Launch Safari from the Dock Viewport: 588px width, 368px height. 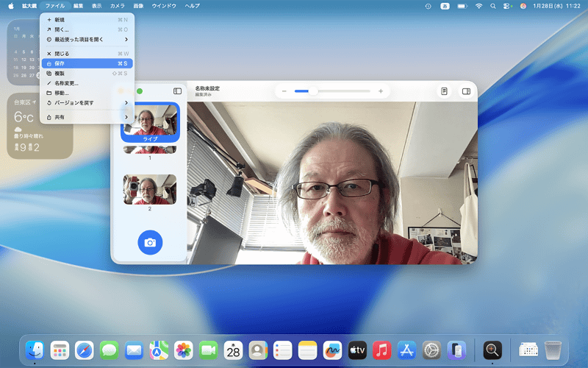[x=85, y=351]
